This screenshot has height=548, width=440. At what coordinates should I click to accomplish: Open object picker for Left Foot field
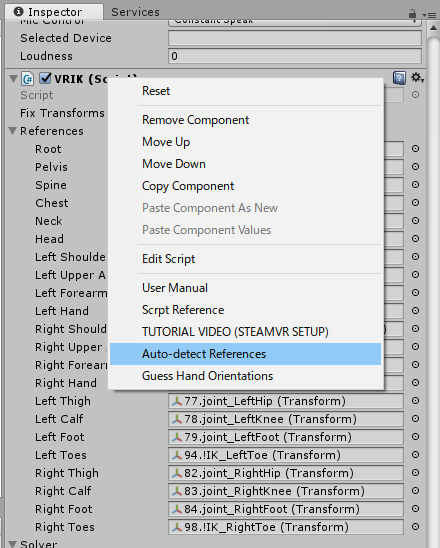tap(415, 437)
